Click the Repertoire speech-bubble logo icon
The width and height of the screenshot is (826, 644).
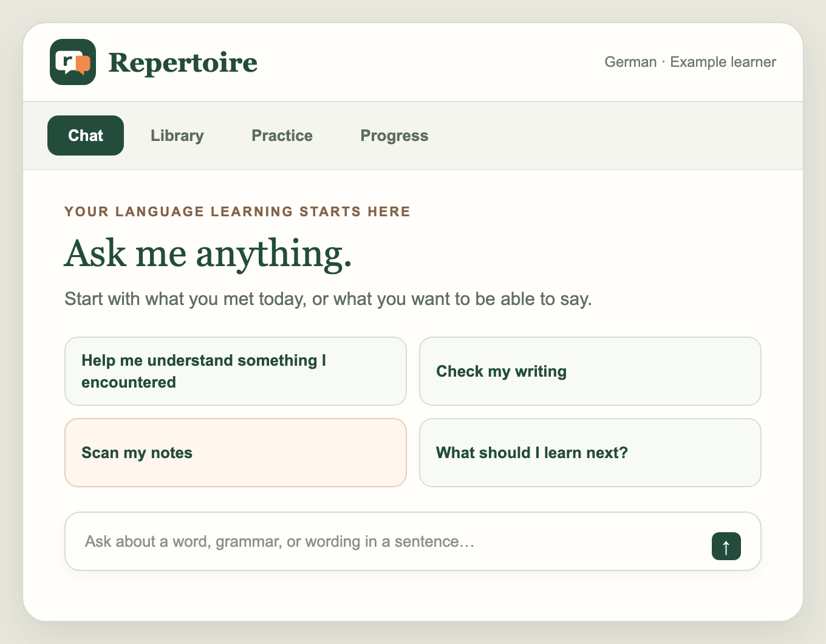point(73,62)
